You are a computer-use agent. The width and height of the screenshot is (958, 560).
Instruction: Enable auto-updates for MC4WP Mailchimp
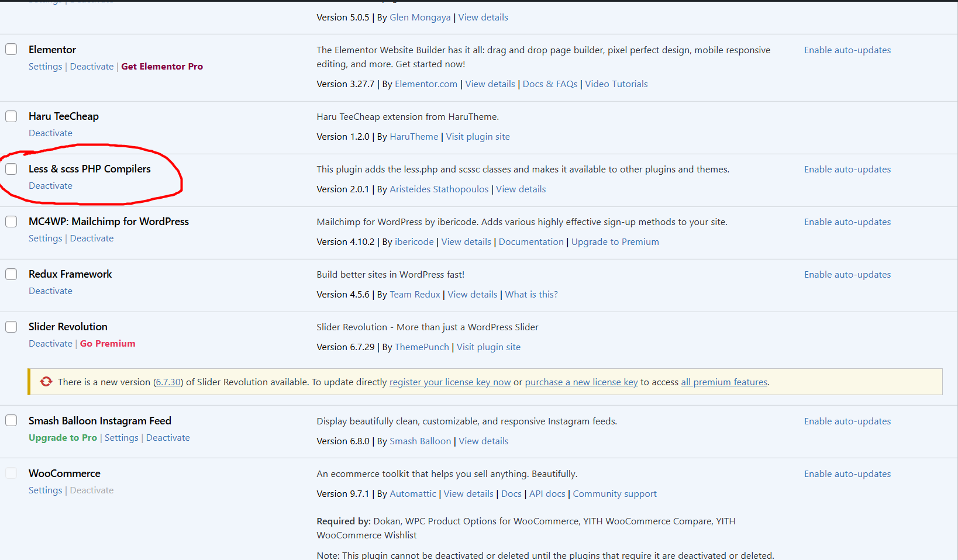point(847,222)
